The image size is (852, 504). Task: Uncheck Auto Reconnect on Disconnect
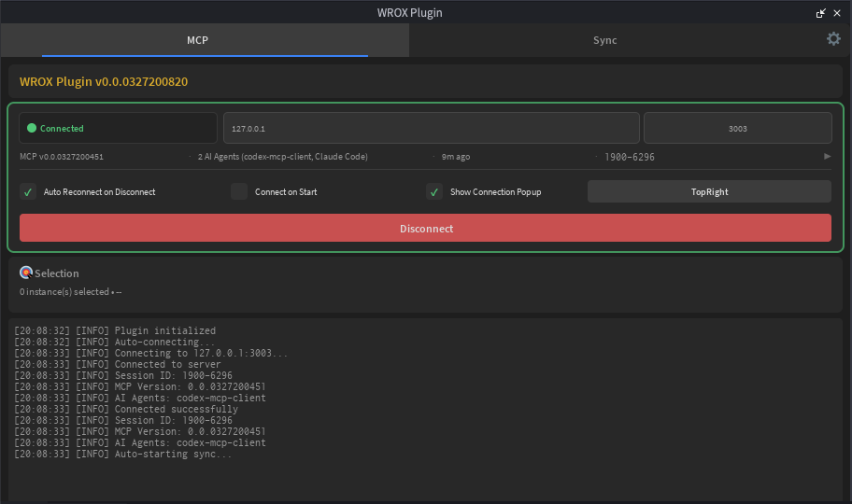28,191
